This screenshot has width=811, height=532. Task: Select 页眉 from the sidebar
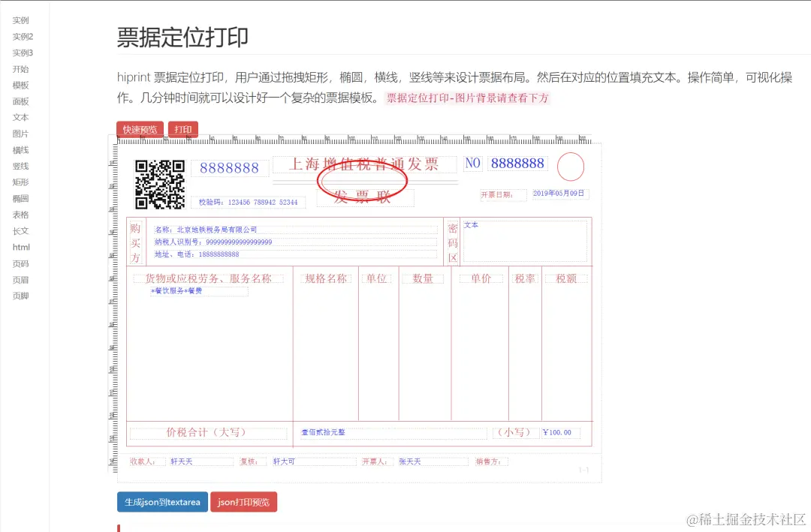pyautogui.click(x=21, y=279)
